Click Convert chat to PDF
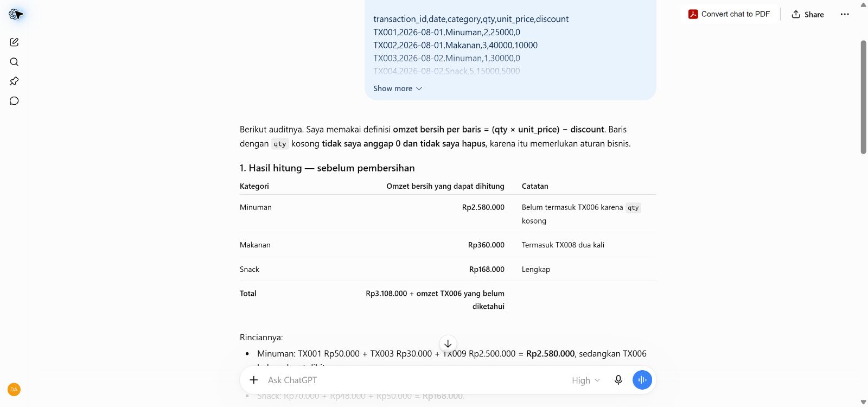The width and height of the screenshot is (868, 407). click(x=729, y=14)
